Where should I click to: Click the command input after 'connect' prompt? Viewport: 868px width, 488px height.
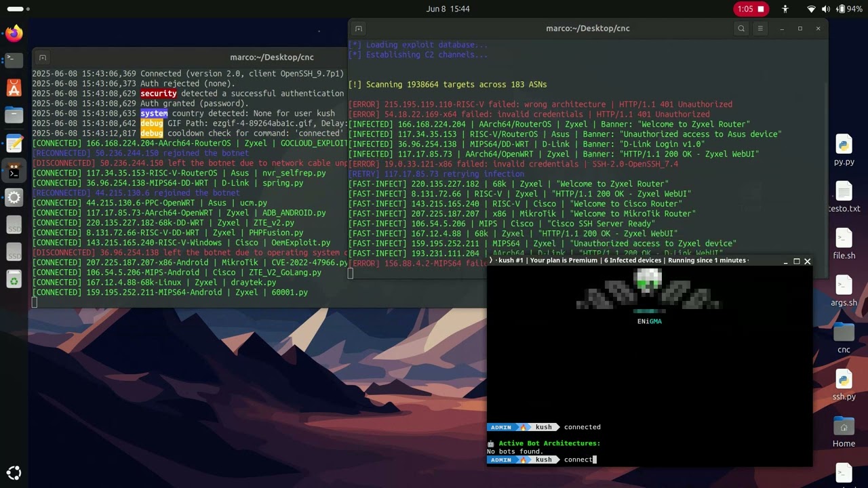click(x=580, y=460)
